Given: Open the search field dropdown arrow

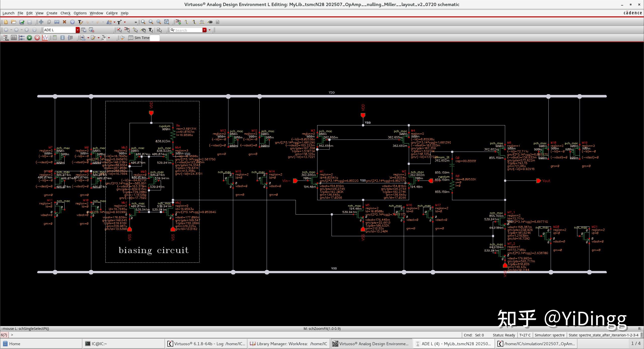Looking at the screenshot, I should [205, 30].
